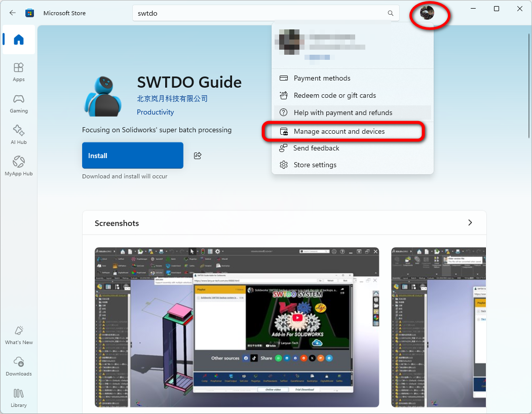This screenshot has width=532, height=414.
Task: Click the search magnifier icon
Action: pyautogui.click(x=390, y=13)
